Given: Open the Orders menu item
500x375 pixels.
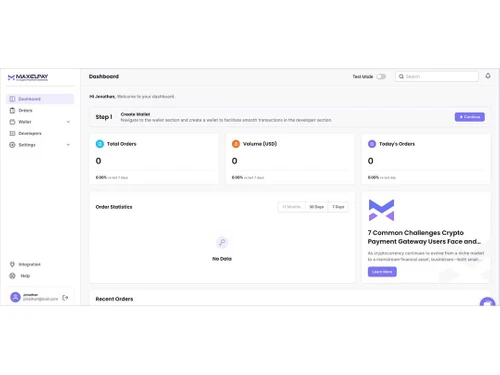Looking at the screenshot, I should 40,110.
